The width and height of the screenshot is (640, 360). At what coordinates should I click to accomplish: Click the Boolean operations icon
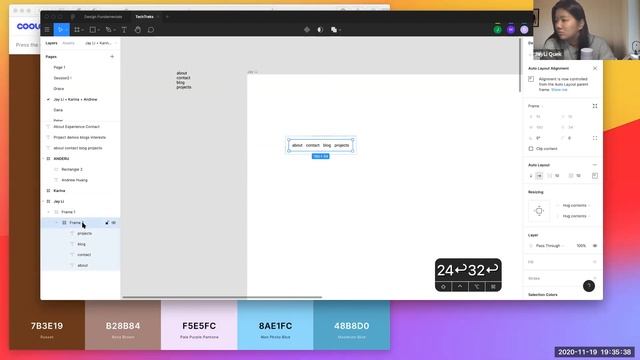click(x=334, y=29)
